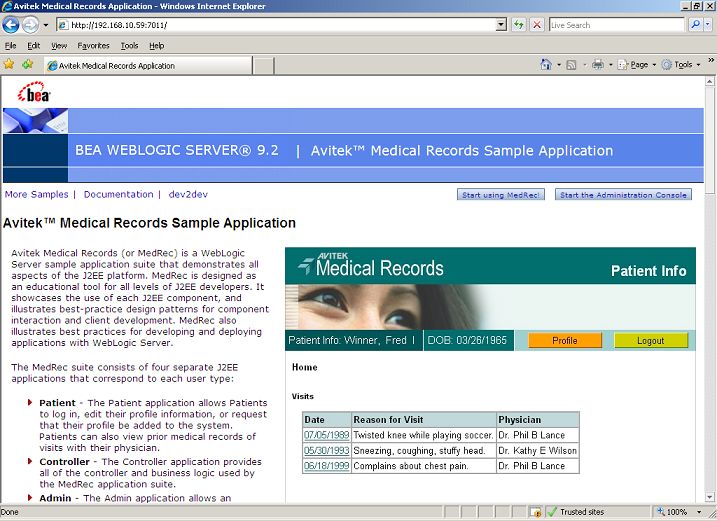Click Start the Administration Console button
The width and height of the screenshot is (717, 521).
coord(623,195)
